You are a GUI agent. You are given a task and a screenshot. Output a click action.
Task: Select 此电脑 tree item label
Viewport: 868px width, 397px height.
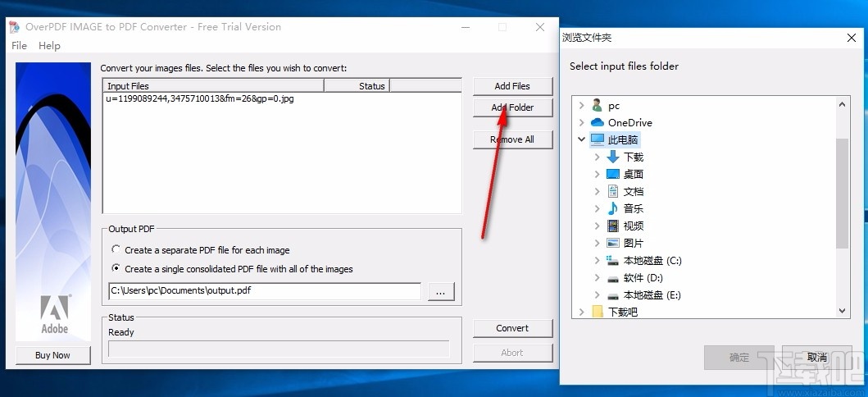coord(623,140)
